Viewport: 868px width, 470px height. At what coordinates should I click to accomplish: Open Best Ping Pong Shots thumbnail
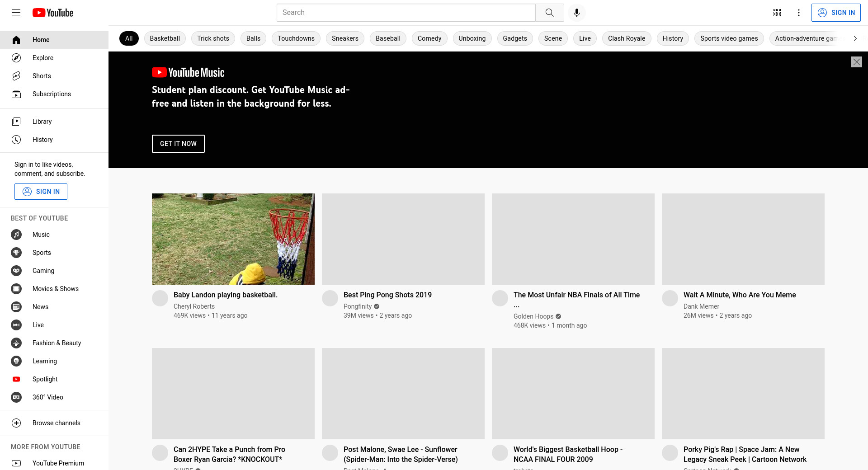point(403,239)
